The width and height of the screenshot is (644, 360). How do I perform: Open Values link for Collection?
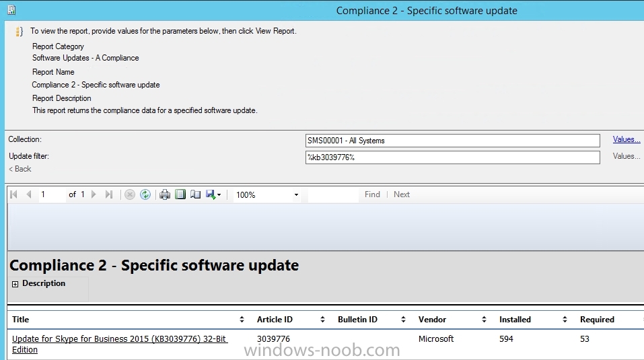click(x=627, y=139)
